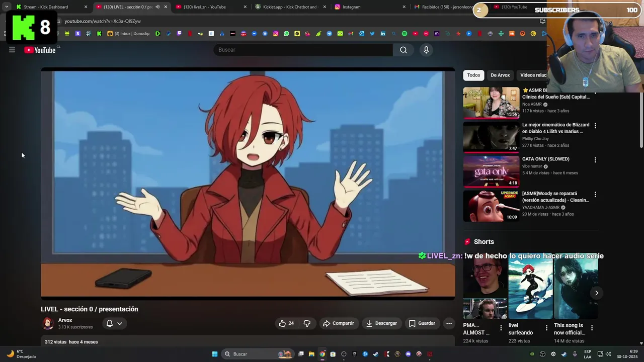The image size is (644, 362).
Task: Open the LinkedIn bookmark in bookmarks bar
Action: tap(383, 34)
